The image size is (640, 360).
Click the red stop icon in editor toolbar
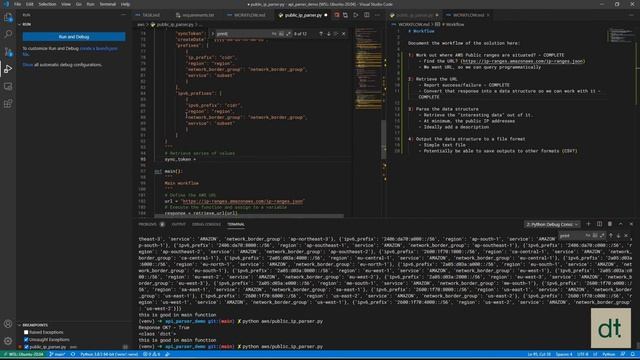click(x=337, y=15)
